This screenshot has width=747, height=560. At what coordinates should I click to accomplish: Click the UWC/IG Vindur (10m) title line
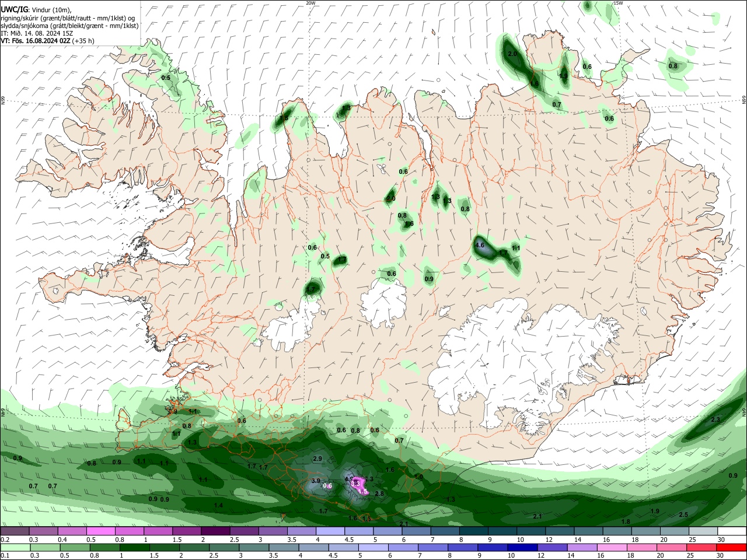click(36, 9)
